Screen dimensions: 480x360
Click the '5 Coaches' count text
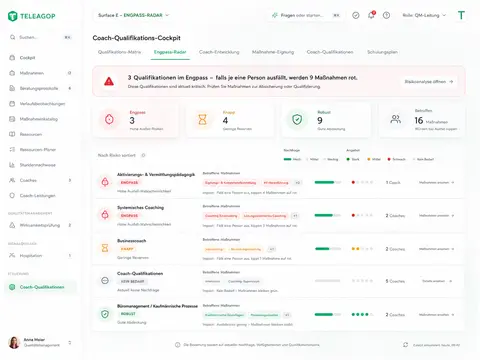[395, 281]
